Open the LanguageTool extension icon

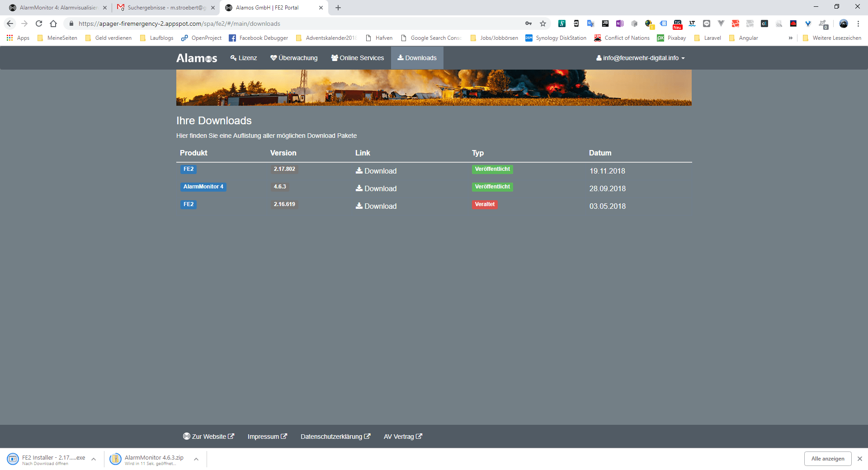point(692,23)
